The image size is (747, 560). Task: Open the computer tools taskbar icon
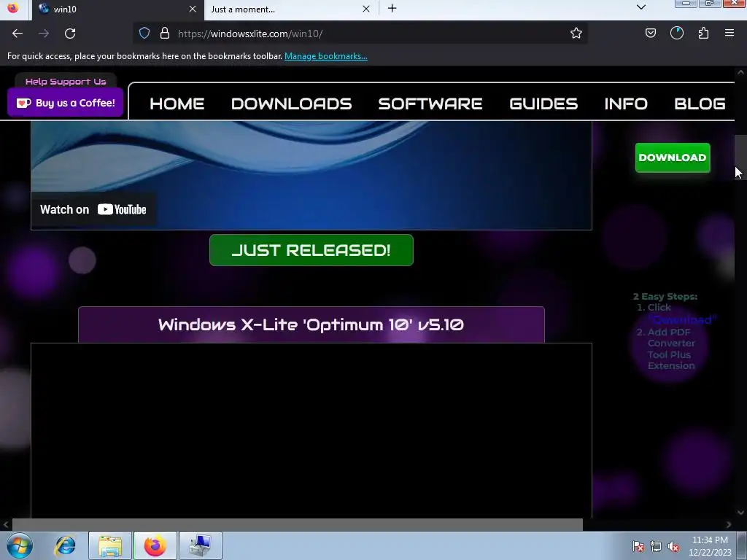click(201, 545)
